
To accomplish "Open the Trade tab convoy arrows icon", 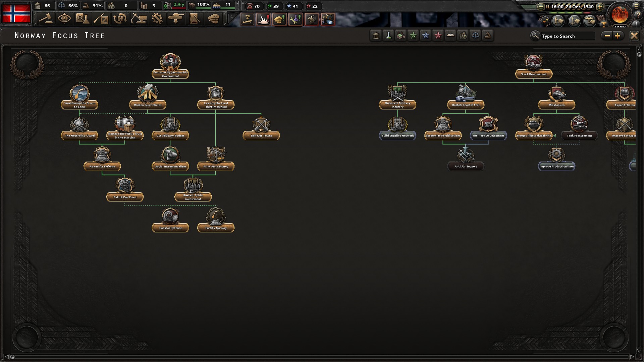I will pos(121,19).
